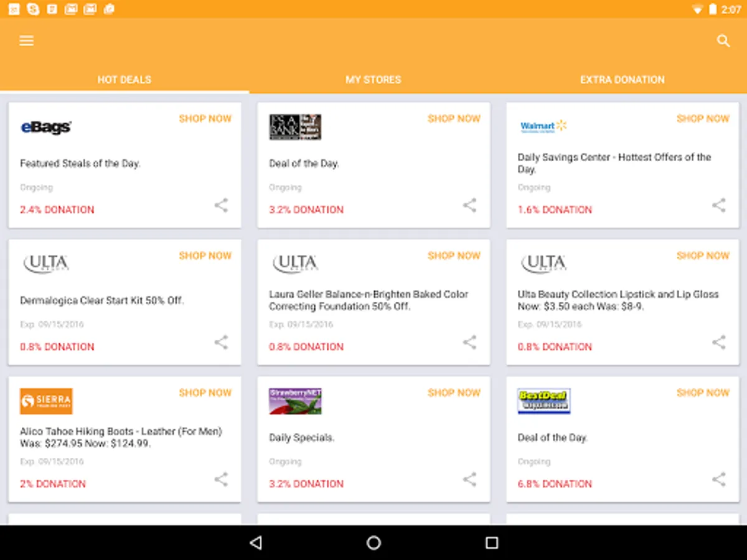Tap Shop Now on Ulta Lipstick card
The height and width of the screenshot is (560, 747).
pyautogui.click(x=703, y=256)
